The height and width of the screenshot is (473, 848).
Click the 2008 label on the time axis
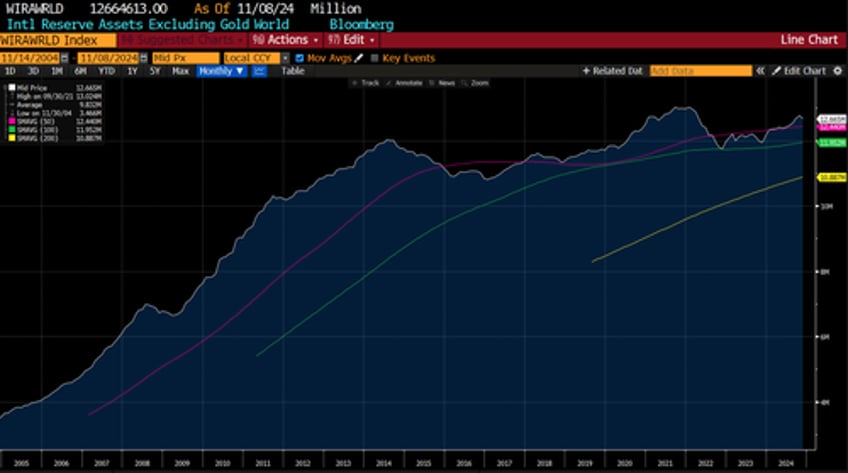[142, 463]
